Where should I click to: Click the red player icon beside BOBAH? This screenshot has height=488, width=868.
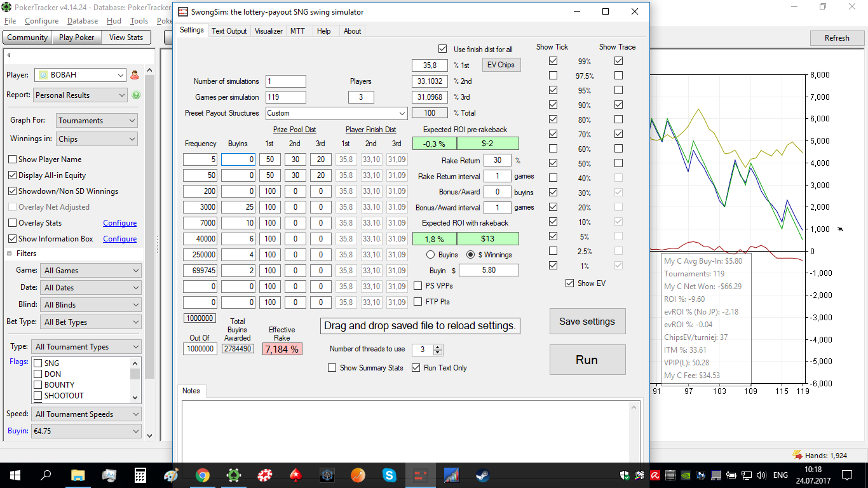pos(135,75)
